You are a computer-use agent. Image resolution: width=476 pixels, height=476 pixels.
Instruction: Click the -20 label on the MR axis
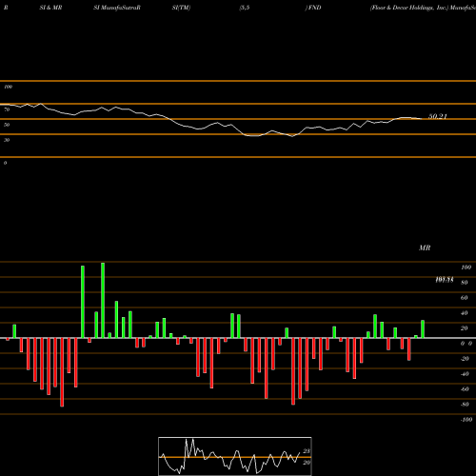coord(465,359)
